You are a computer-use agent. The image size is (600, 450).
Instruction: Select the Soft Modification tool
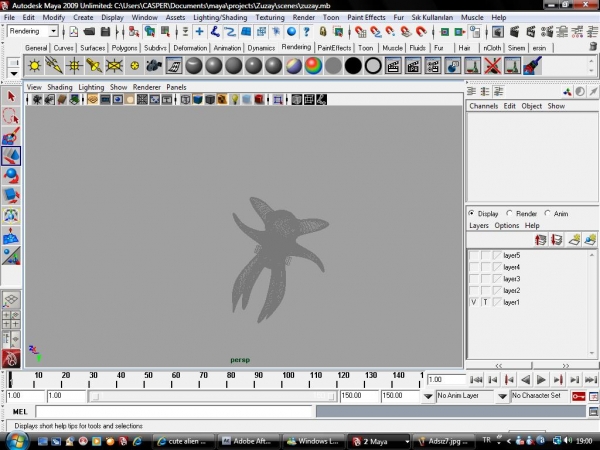click(x=11, y=236)
